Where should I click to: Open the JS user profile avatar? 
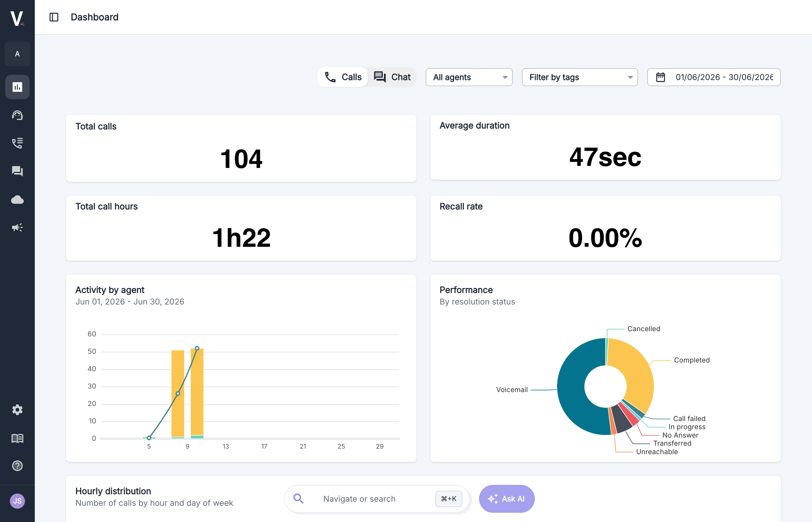pyautogui.click(x=17, y=501)
